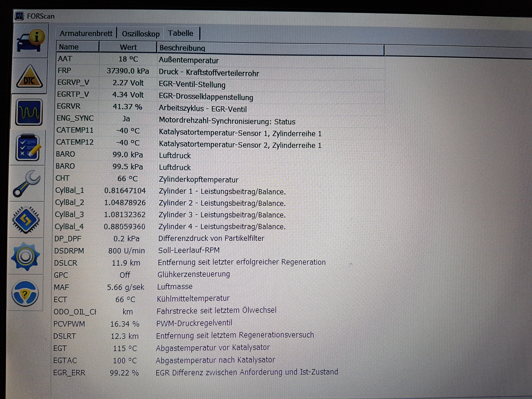The image size is (532, 399).
Task: Select the MAF Luftmasse row
Action: [61, 287]
